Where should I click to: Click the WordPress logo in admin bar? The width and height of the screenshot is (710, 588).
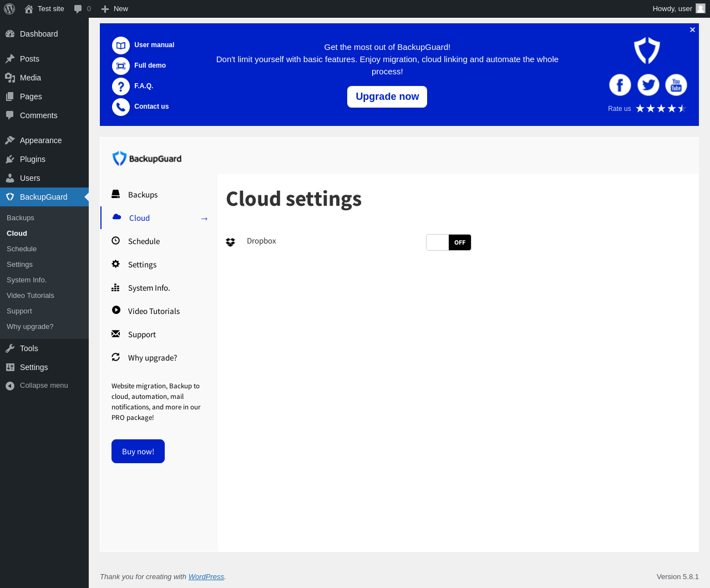(9, 9)
